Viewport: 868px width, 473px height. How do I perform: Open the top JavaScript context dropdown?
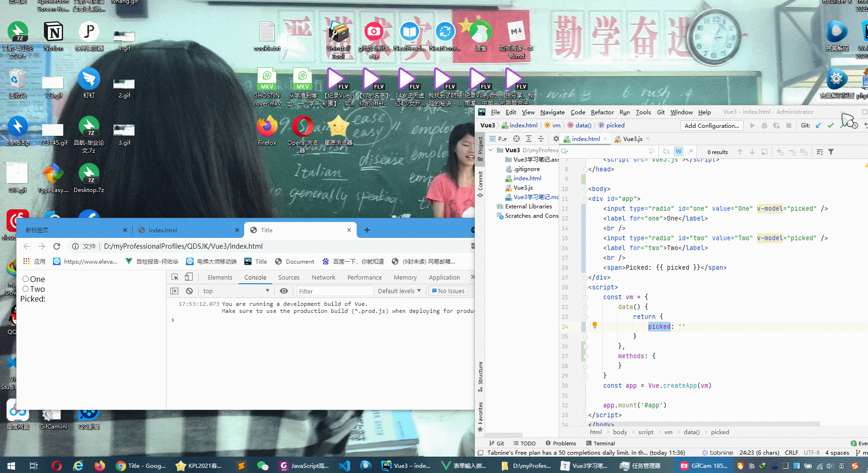coord(236,291)
